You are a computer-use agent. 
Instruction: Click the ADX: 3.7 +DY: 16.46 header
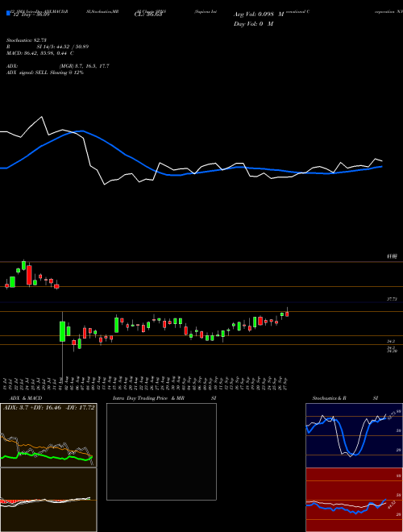tap(49, 408)
